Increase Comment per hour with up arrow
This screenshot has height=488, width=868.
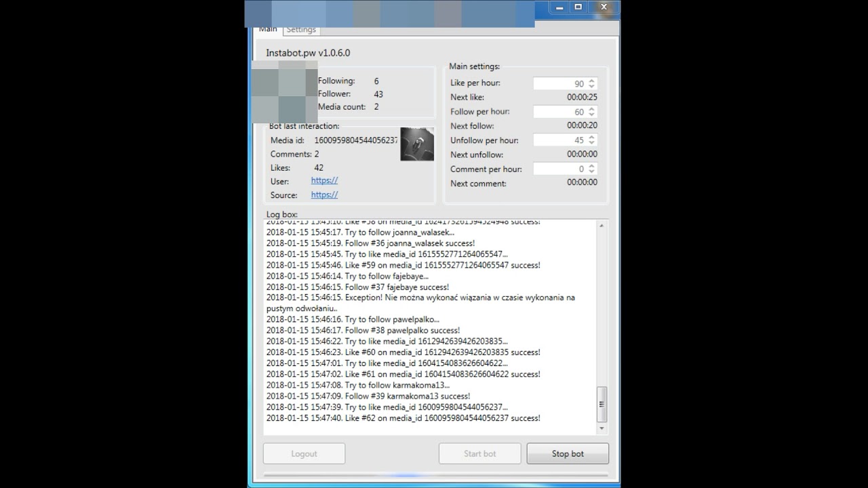coord(591,166)
